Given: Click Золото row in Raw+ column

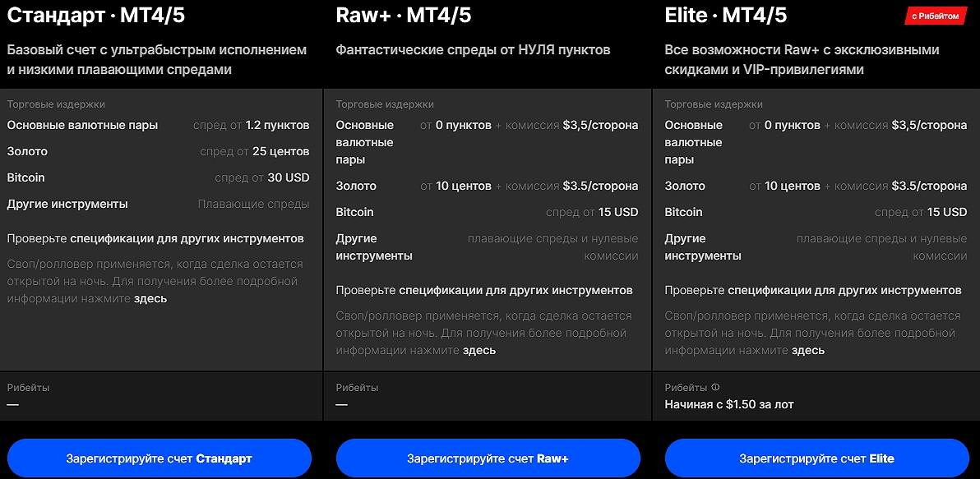Looking at the screenshot, I should tap(487, 187).
